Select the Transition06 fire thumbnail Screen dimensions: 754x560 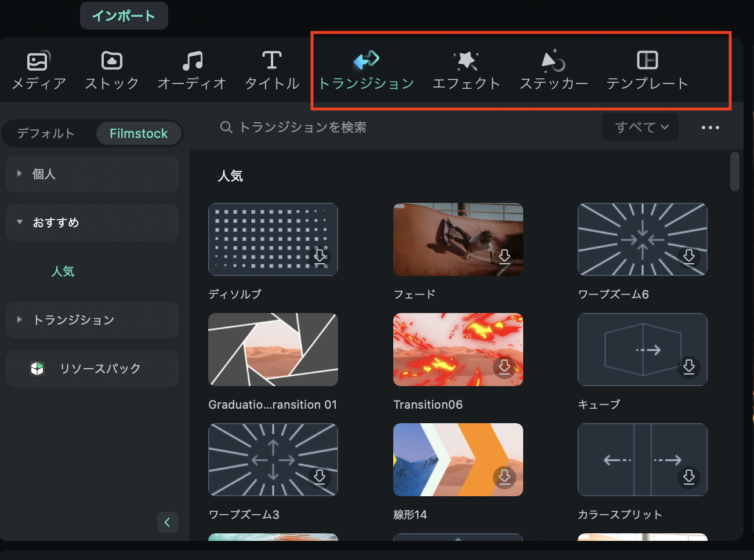pos(458,350)
